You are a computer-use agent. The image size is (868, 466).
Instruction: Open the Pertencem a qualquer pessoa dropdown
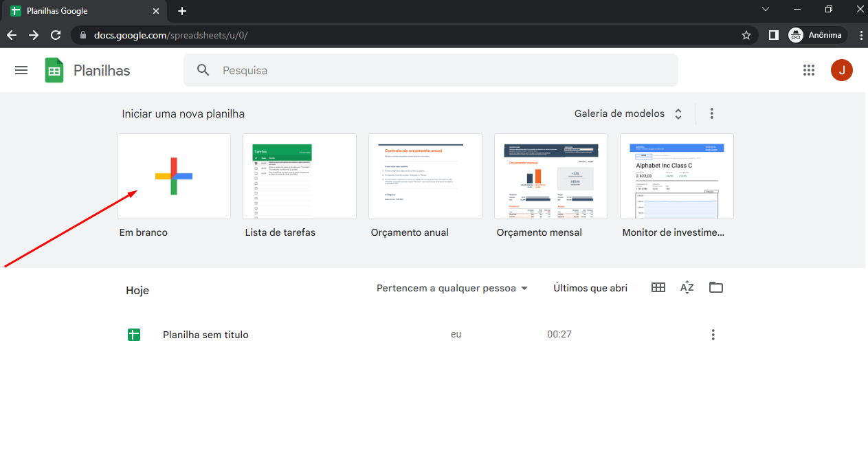click(x=452, y=288)
